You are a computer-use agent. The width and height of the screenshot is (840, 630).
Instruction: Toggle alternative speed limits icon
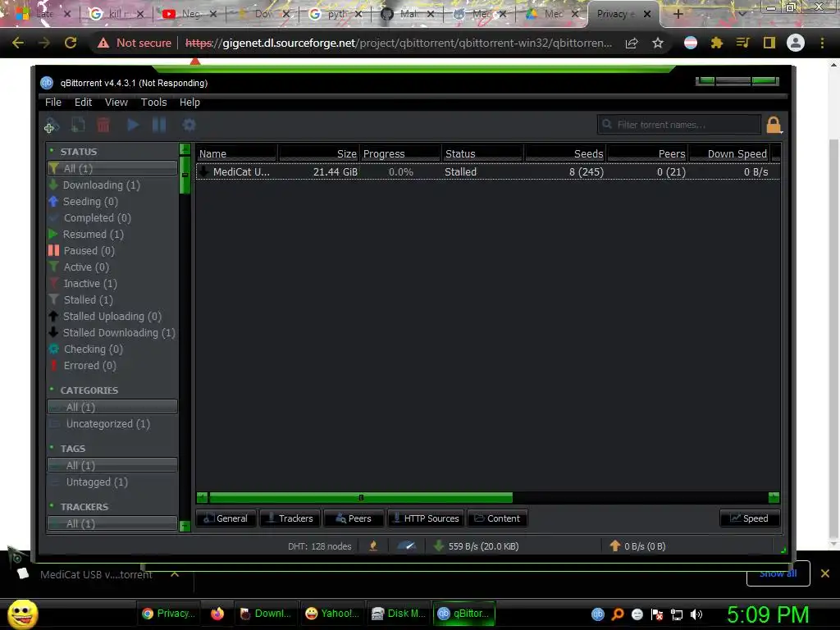[407, 546]
